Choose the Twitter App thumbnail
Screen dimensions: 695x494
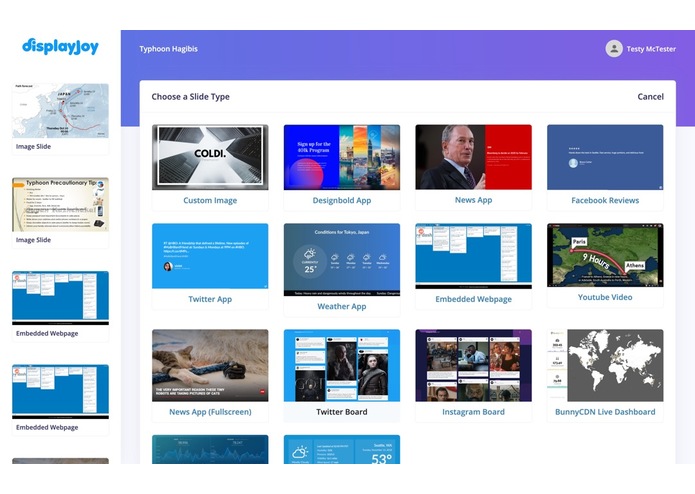click(x=210, y=256)
